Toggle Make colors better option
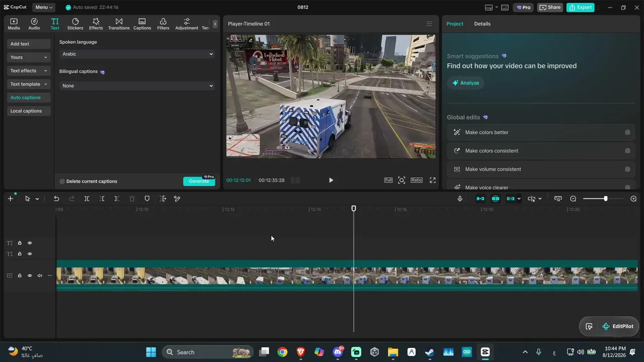Viewport: 644px width, 362px height. [x=627, y=132]
